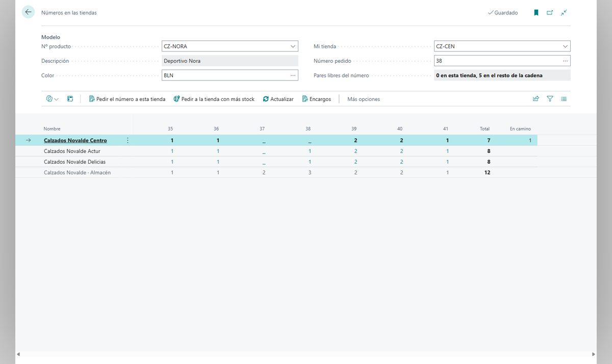
Task: Collapse the page with the shrink arrows icon
Action: (564, 13)
